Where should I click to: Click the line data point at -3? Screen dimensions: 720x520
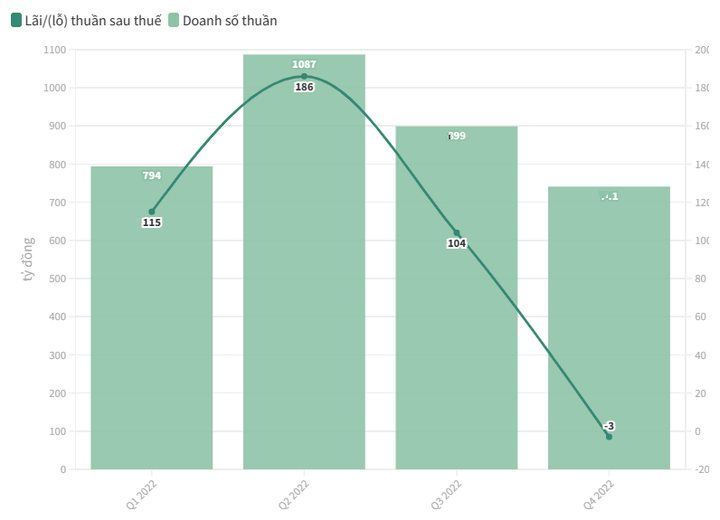pos(609,437)
